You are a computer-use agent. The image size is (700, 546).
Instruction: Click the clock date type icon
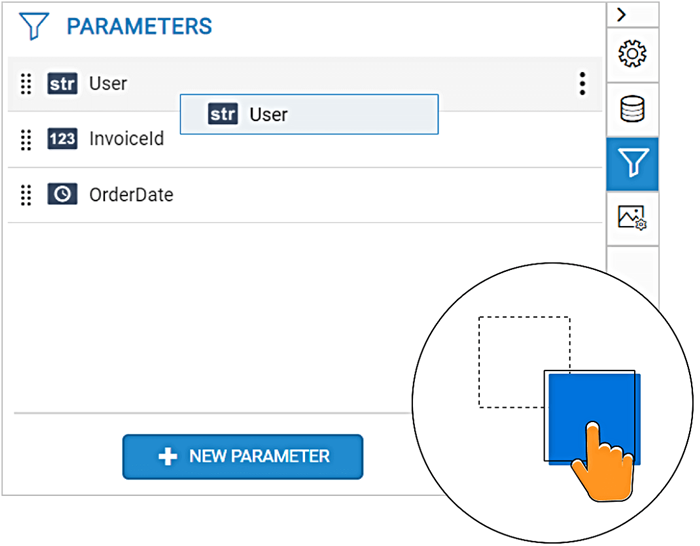(x=62, y=195)
